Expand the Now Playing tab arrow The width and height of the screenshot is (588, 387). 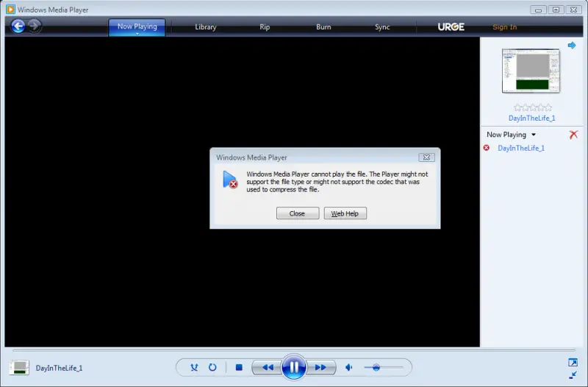click(137, 34)
